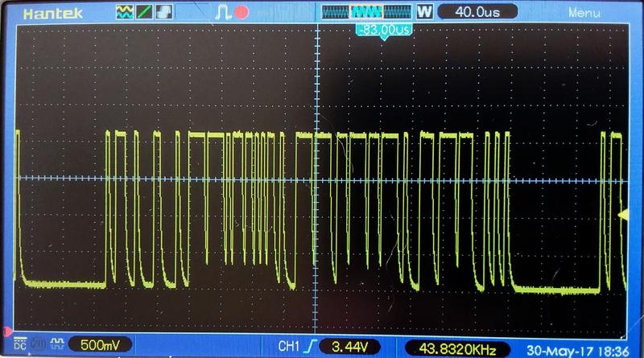Image resolution: width=644 pixels, height=358 pixels.
Task: Click the 30-May-17 18:36 date readout
Action: pyautogui.click(x=578, y=351)
